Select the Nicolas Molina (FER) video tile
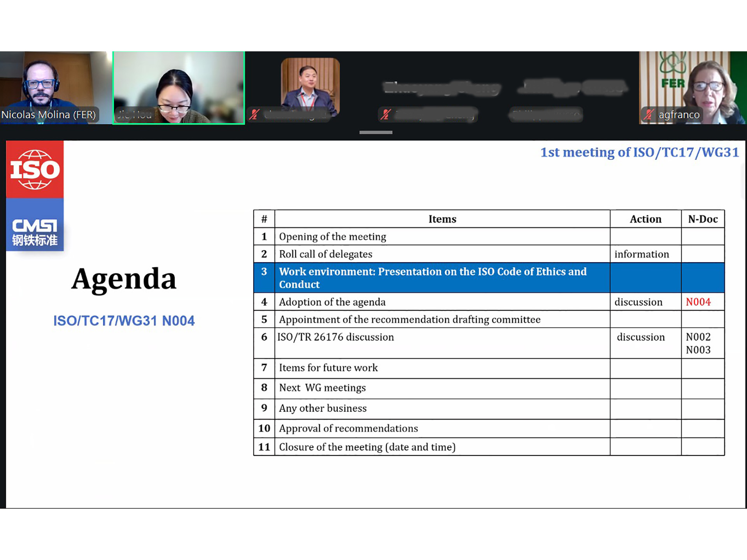 point(56,84)
